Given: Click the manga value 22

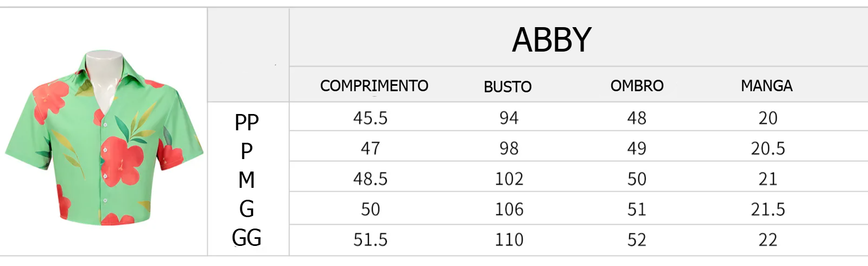Looking at the screenshot, I should (x=768, y=240).
